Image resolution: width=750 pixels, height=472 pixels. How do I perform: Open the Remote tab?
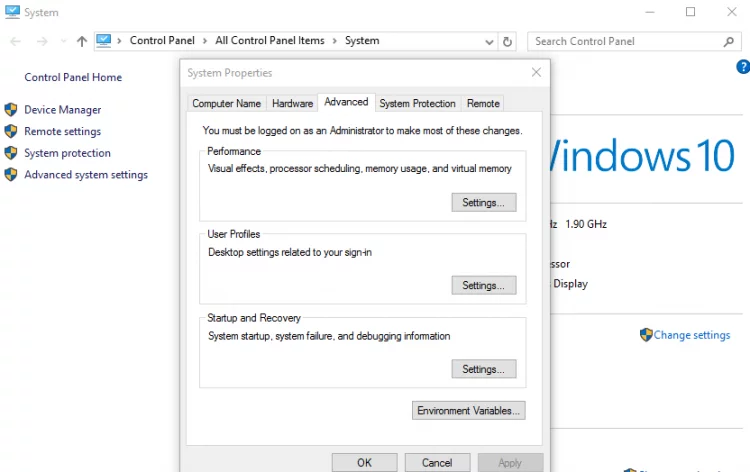pos(483,103)
